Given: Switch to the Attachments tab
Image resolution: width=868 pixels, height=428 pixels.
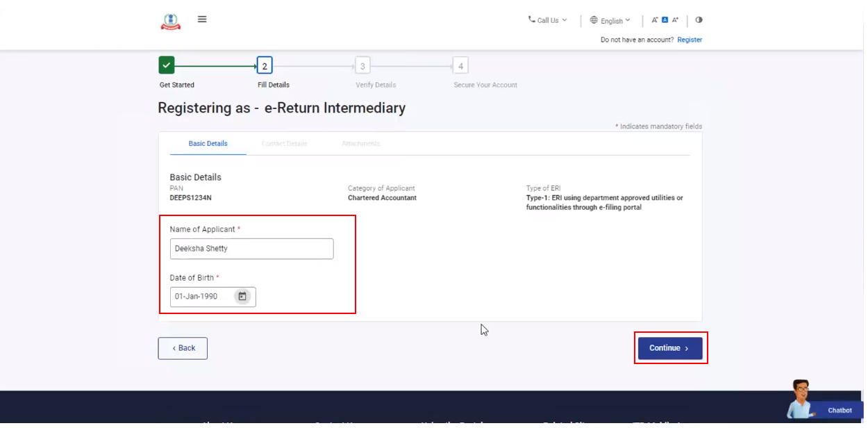Looking at the screenshot, I should pyautogui.click(x=360, y=144).
